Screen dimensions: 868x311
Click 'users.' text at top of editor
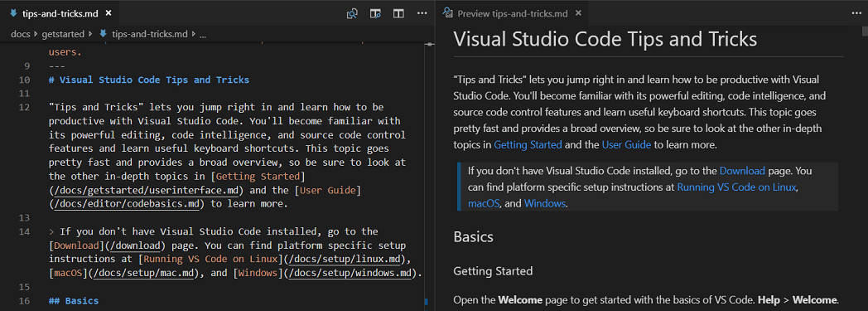pyautogui.click(x=65, y=53)
